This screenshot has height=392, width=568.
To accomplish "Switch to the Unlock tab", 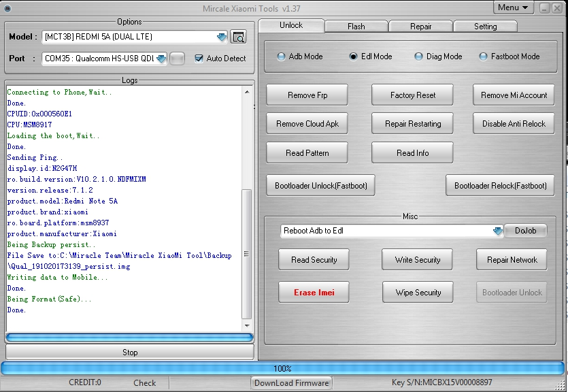I will click(x=291, y=25).
